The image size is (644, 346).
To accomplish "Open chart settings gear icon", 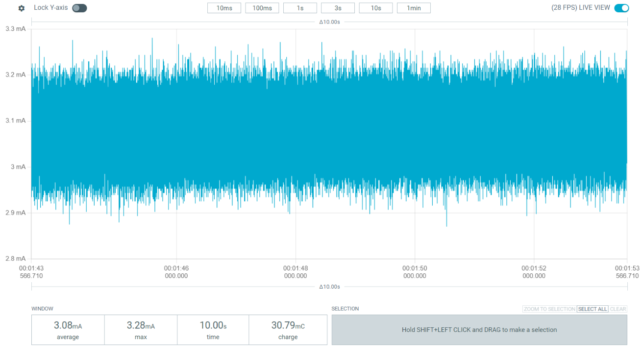I will coord(22,8).
